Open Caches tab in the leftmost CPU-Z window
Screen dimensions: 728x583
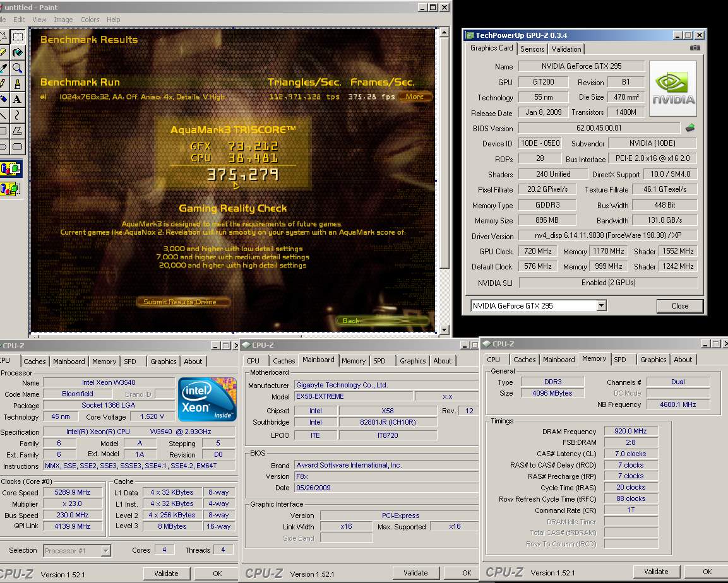coord(34,362)
